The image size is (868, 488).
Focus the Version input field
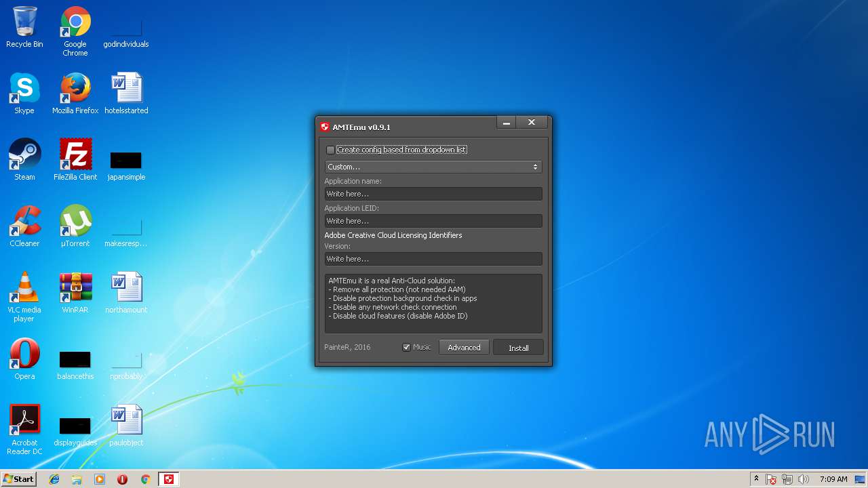(x=433, y=259)
